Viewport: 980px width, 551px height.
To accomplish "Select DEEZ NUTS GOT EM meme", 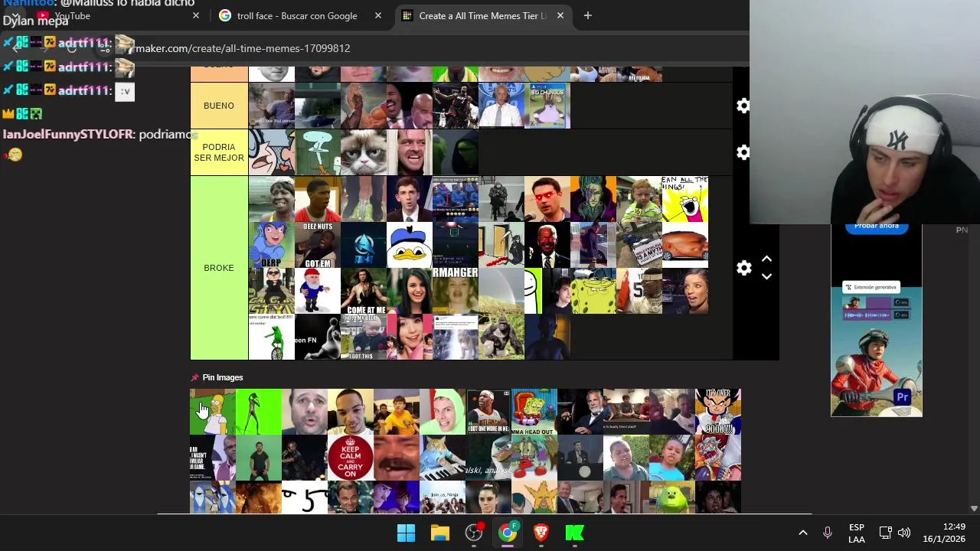I will tap(318, 245).
